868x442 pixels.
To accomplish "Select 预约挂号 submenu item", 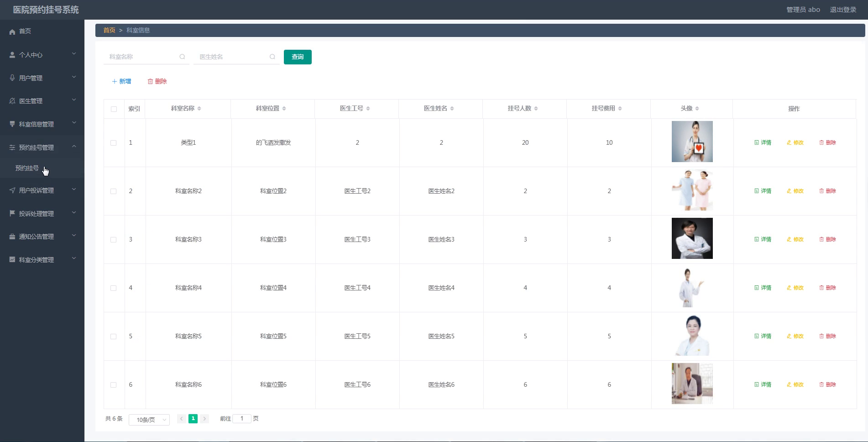I will click(42, 168).
